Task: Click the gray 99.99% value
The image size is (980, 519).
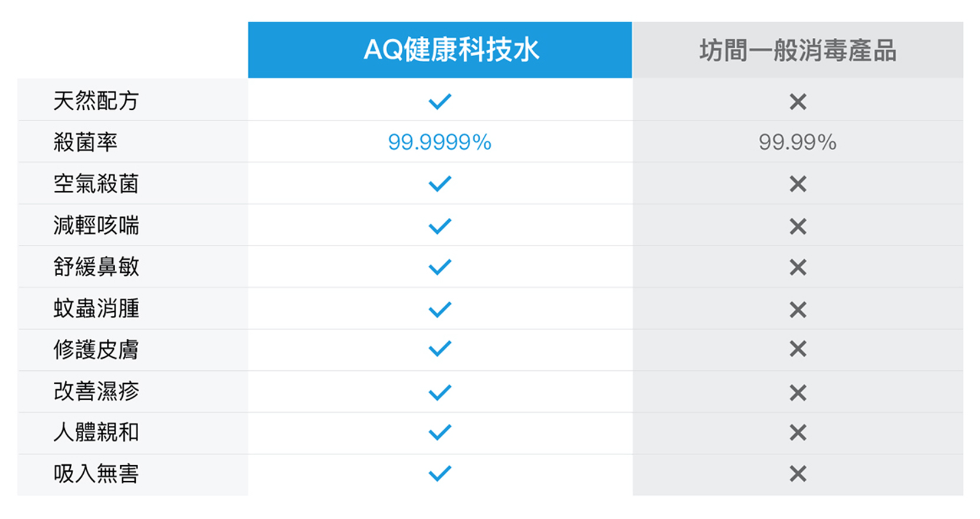Action: (x=798, y=142)
